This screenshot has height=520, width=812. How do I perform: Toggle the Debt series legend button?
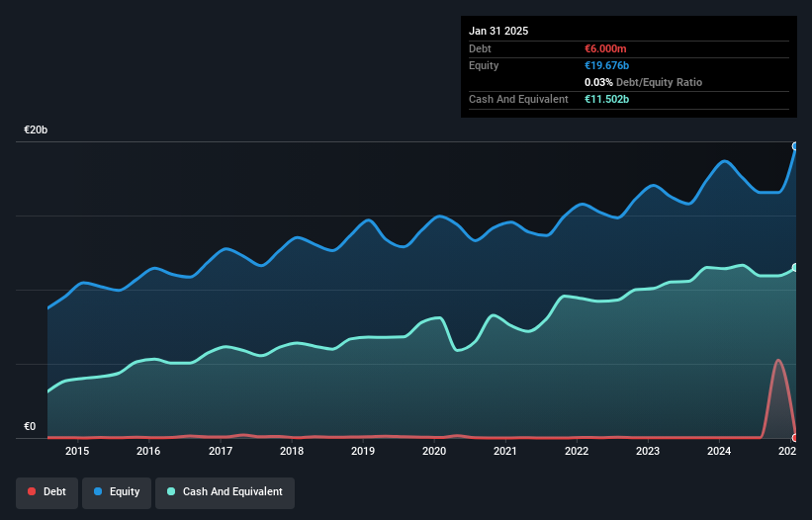pyautogui.click(x=47, y=492)
